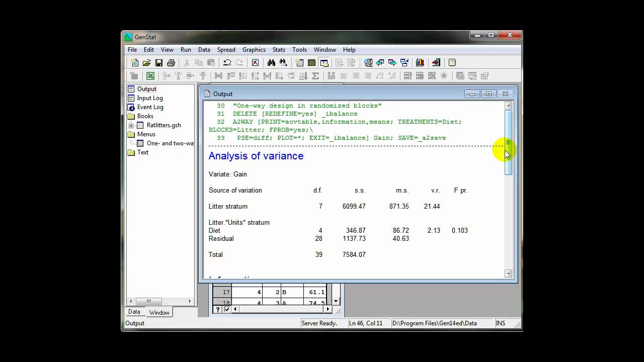Open the Help menu
Image resolution: width=644 pixels, height=362 pixels.
pyautogui.click(x=349, y=50)
